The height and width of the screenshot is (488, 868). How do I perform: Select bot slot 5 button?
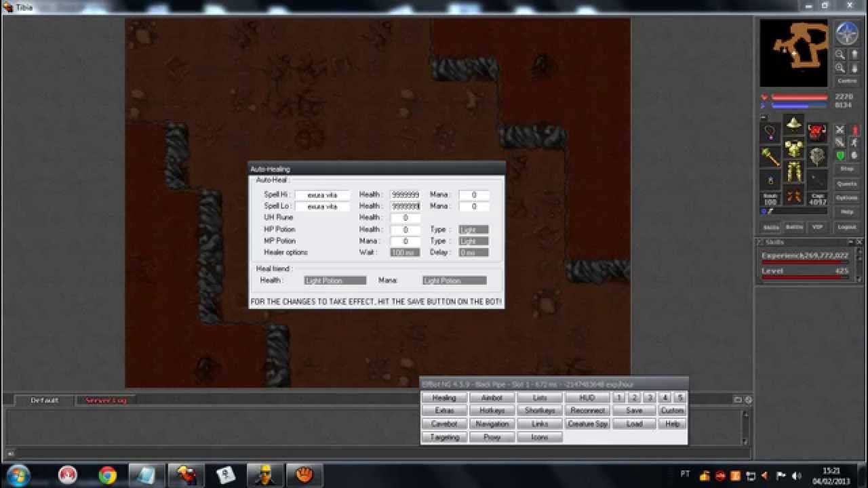(x=680, y=398)
